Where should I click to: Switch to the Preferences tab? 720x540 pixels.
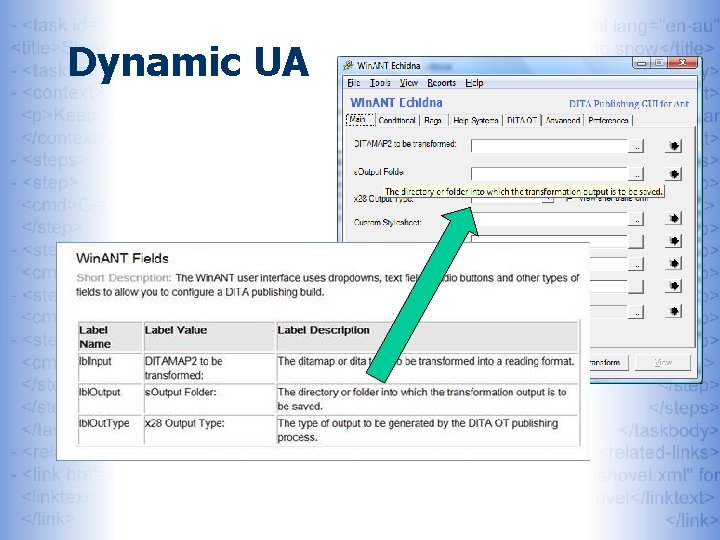(x=608, y=120)
